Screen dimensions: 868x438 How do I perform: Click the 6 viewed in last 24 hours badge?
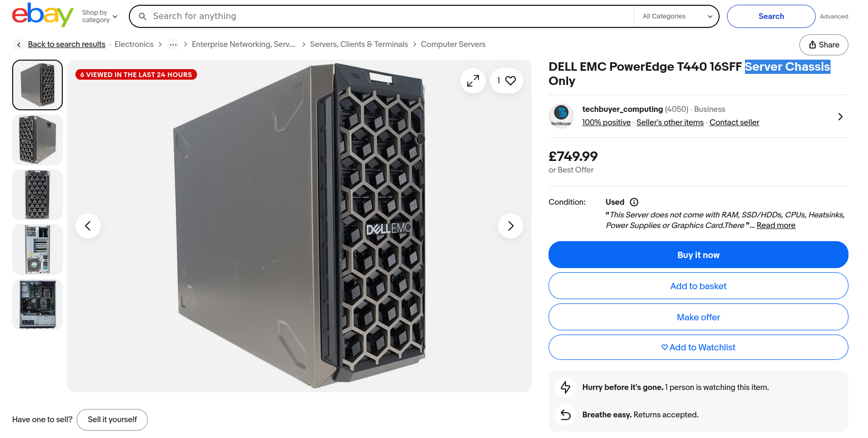coord(136,74)
